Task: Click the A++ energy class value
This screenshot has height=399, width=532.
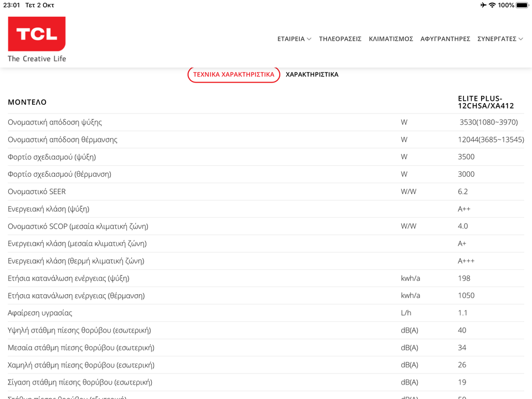Action: [x=464, y=209]
